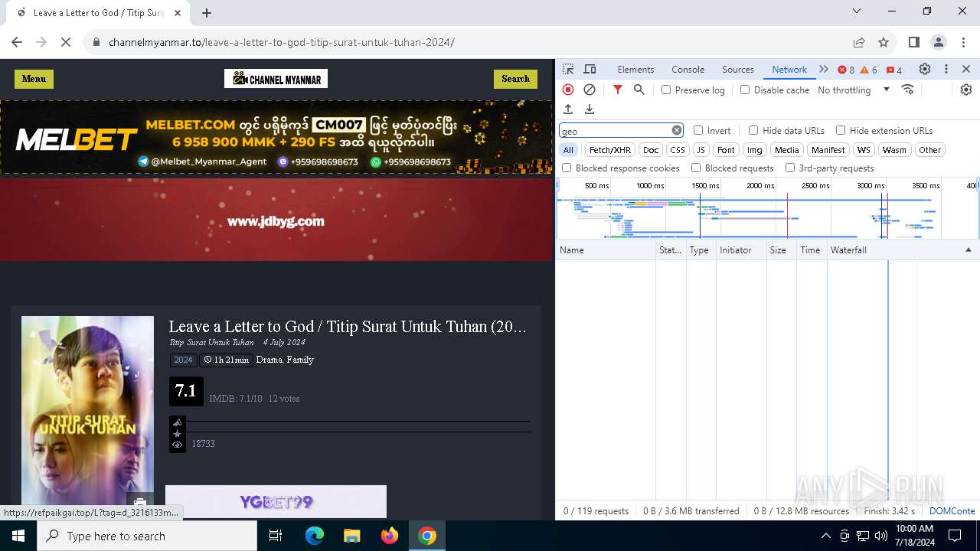The height and width of the screenshot is (551, 980).
Task: Enable Disable cache checkbox
Action: (x=745, y=90)
